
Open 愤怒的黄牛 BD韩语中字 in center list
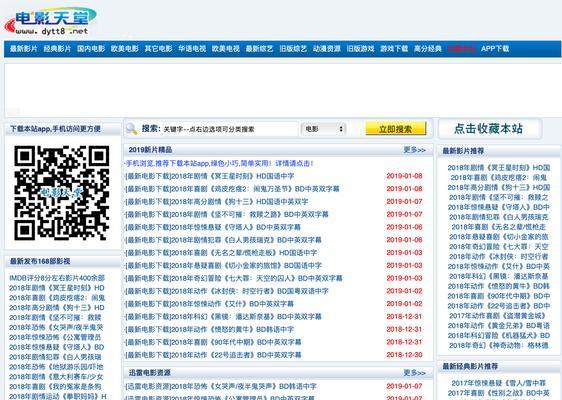pos(210,329)
